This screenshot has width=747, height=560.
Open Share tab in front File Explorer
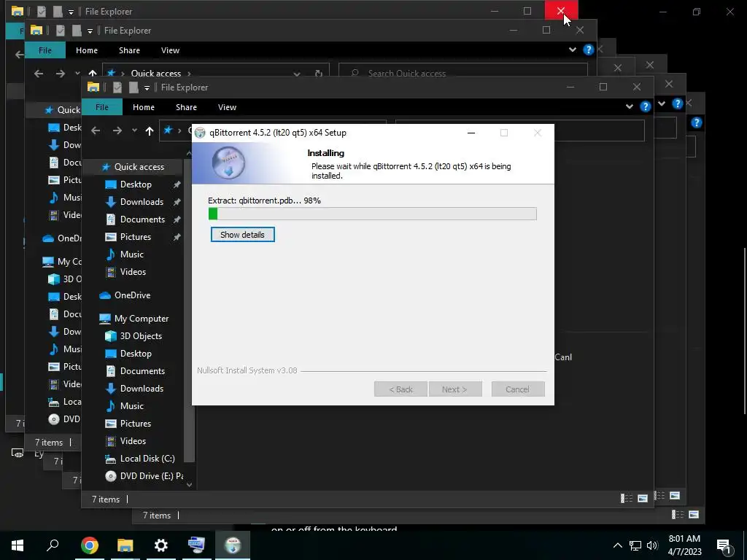click(186, 107)
